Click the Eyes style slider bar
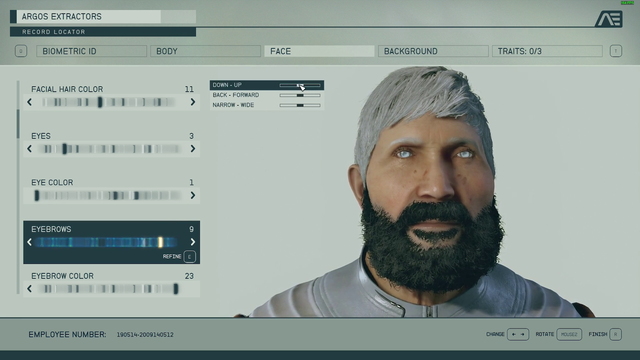Image resolution: width=640 pixels, height=360 pixels. coord(109,149)
